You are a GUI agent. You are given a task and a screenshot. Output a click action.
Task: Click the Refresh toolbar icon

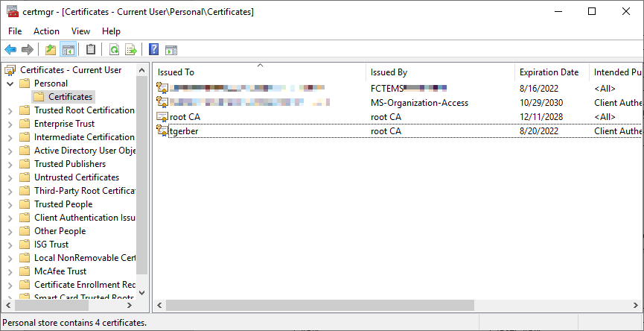tap(114, 50)
